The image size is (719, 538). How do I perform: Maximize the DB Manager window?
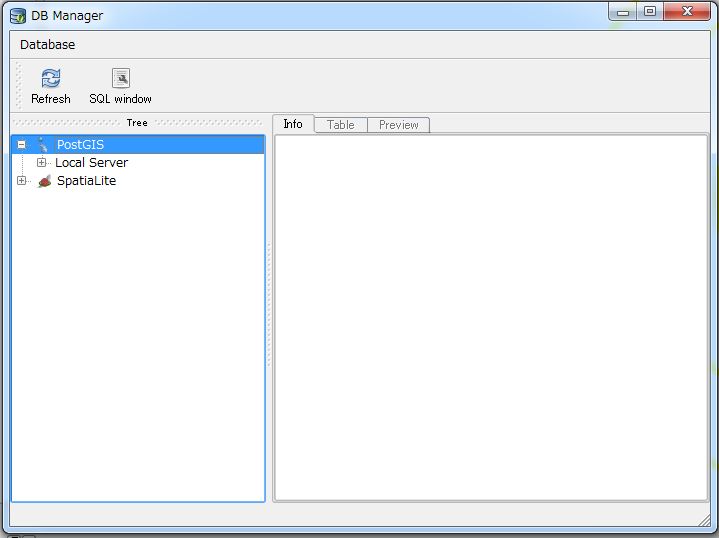tap(650, 12)
